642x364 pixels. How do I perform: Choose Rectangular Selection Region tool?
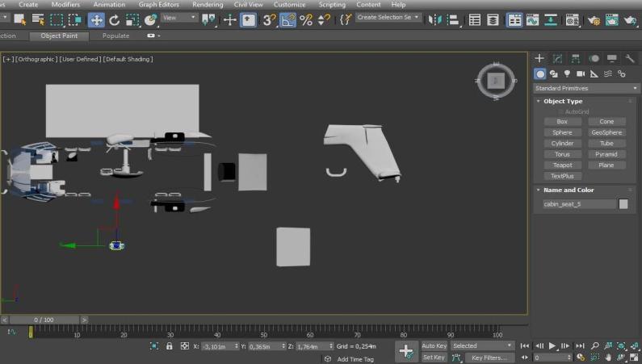point(57,19)
